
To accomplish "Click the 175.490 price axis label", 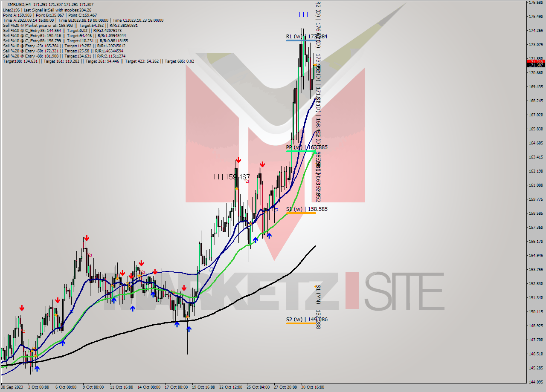I will (x=535, y=17).
